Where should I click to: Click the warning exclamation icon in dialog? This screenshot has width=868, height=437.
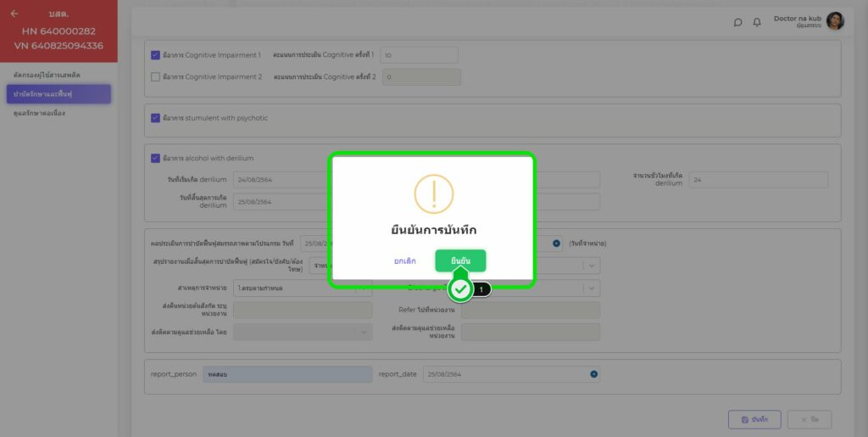pos(432,193)
